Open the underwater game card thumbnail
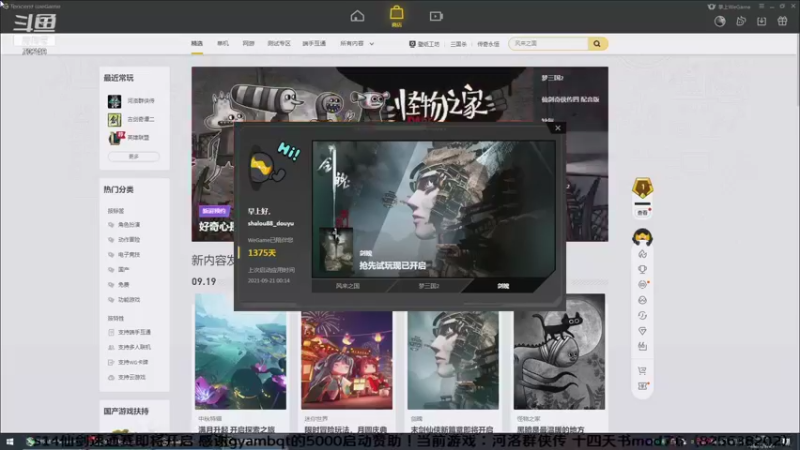The width and height of the screenshot is (800, 450). 240,352
